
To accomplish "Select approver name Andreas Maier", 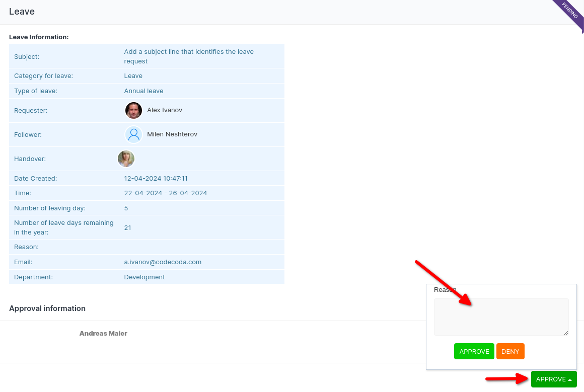I will pos(103,334).
